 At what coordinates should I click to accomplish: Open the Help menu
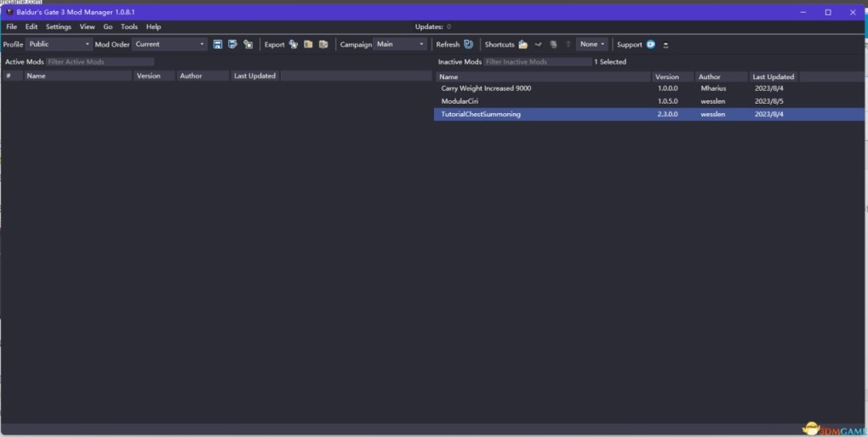[153, 26]
